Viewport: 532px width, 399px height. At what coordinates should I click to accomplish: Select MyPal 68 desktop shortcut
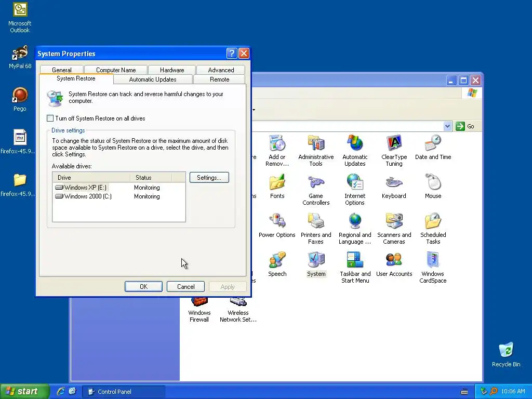pyautogui.click(x=20, y=57)
